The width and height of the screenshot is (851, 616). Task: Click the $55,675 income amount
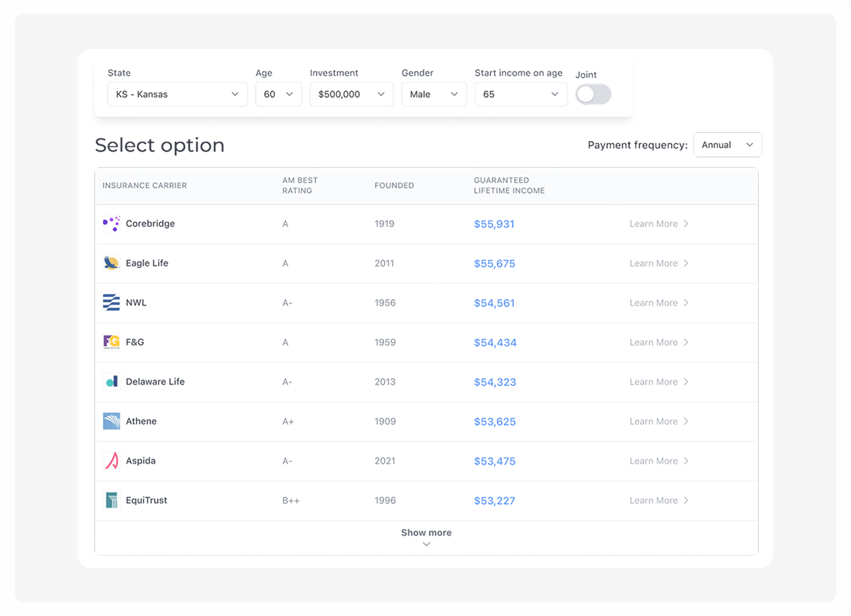[495, 264]
